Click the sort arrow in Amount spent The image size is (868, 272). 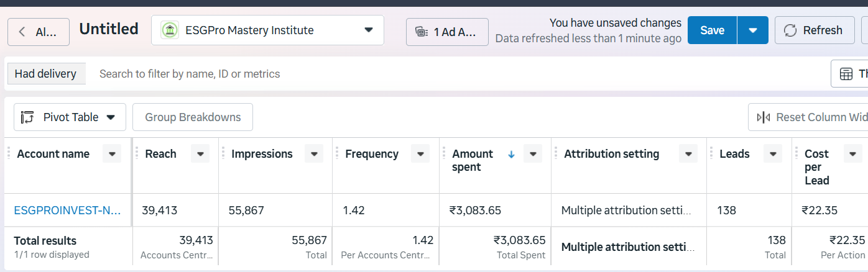click(x=511, y=154)
